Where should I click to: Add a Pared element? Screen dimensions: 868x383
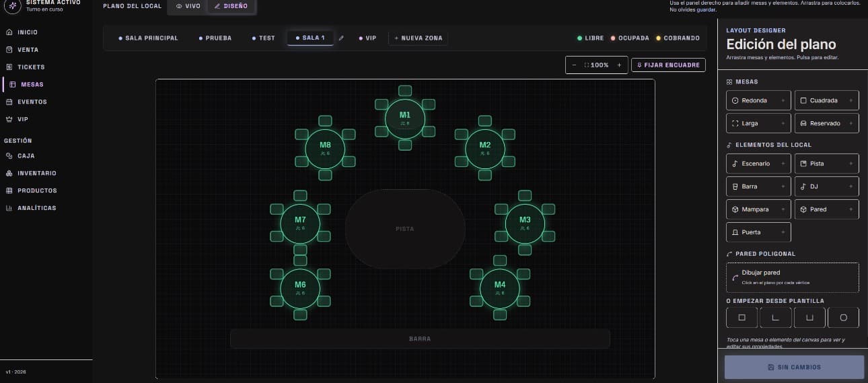827,209
